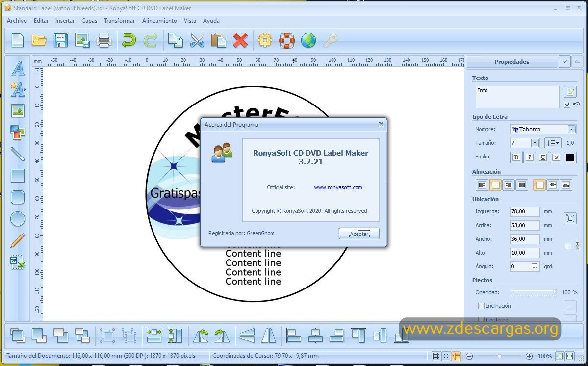Collapse the Propiedades panel with the up arrow
The width and height of the screenshot is (588, 366).
click(x=578, y=61)
